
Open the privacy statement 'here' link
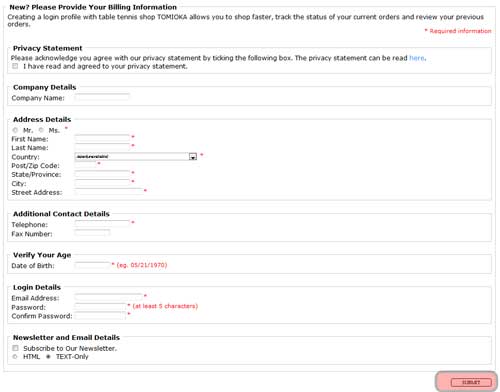(417, 58)
